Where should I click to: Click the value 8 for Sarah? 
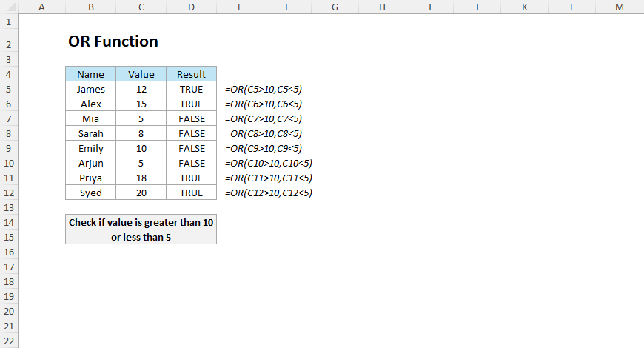coord(141,133)
